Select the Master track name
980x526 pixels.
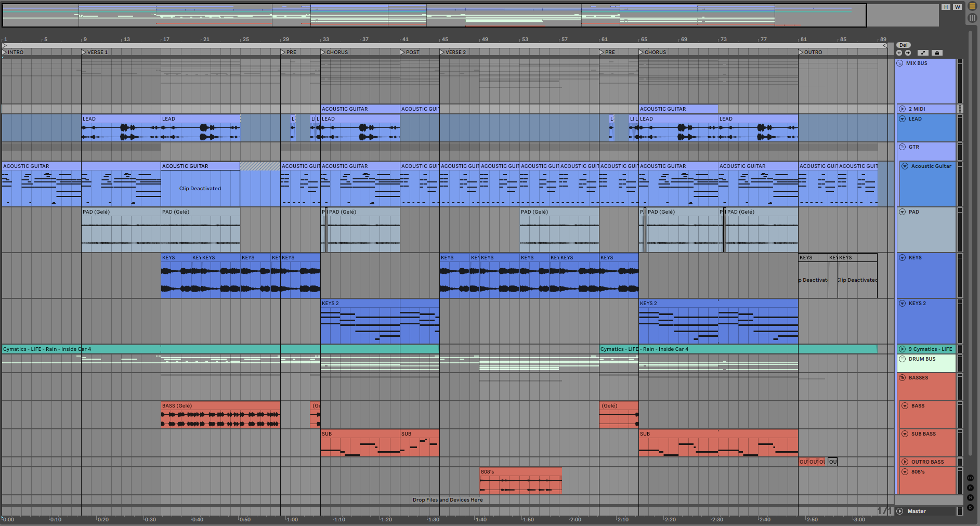tap(917, 511)
